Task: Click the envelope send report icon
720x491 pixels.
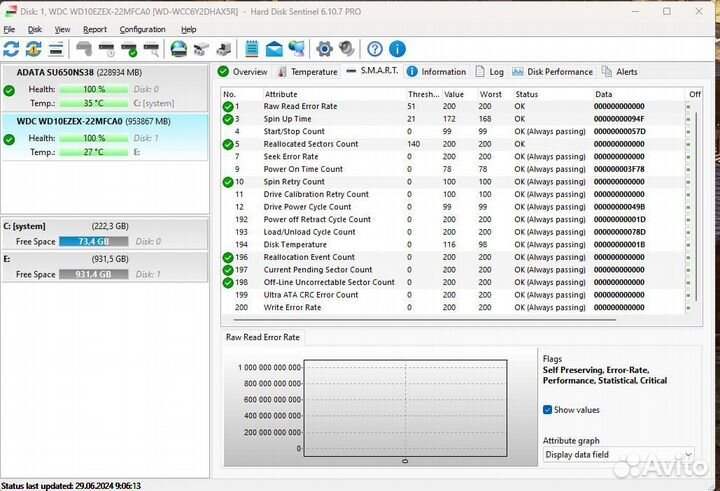Action: coord(273,49)
